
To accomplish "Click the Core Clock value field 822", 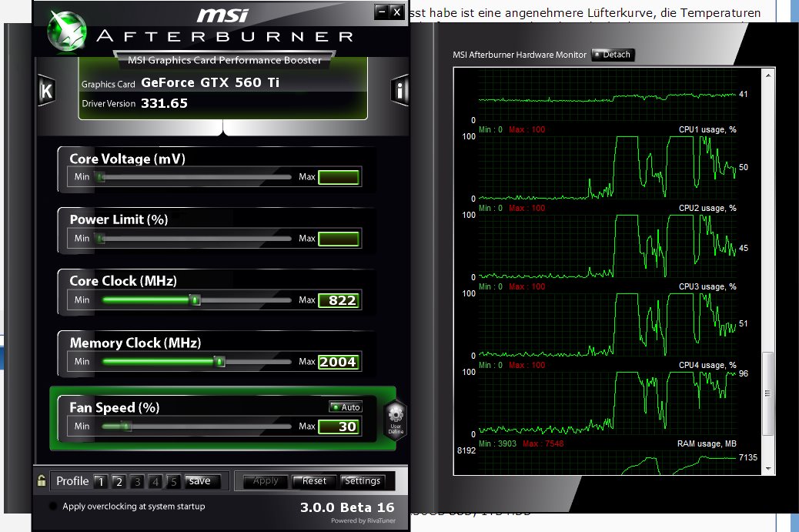I will click(339, 300).
